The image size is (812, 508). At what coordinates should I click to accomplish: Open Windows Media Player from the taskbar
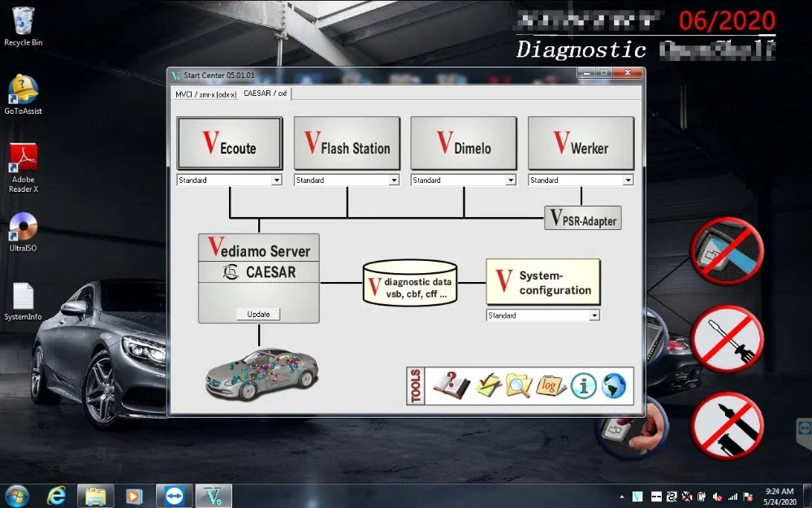(x=134, y=496)
